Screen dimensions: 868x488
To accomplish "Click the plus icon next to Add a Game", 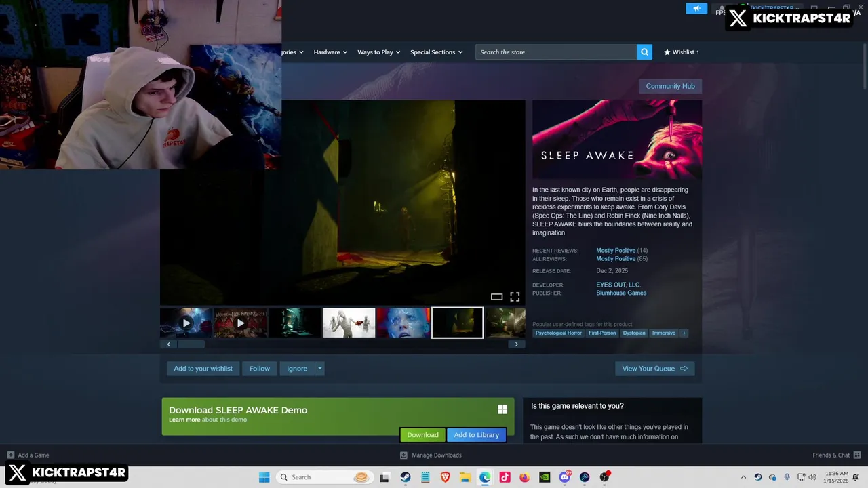I will [10, 455].
